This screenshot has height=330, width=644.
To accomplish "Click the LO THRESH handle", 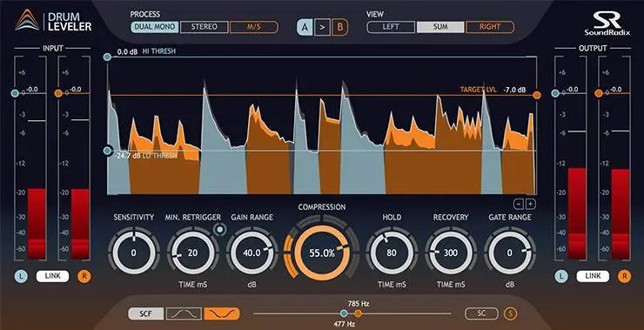I will coord(108,151).
